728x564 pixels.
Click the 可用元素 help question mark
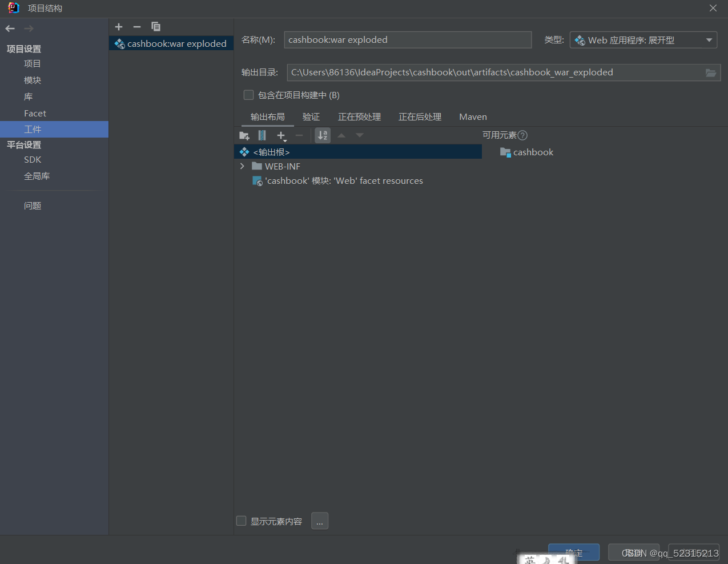[522, 135]
